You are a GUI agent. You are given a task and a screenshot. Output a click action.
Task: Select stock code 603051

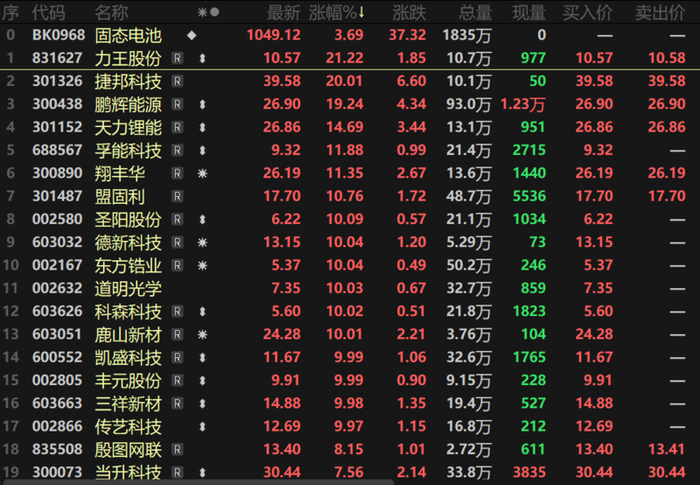(57, 334)
